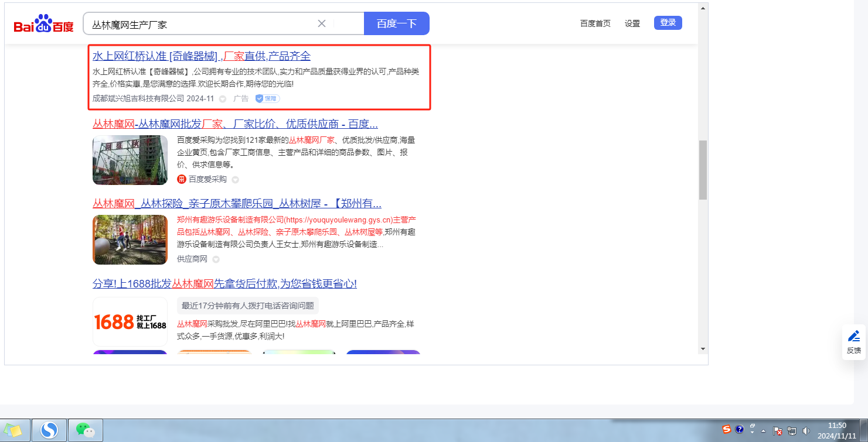The image size is (868, 442).
Task: Expand the arrow beside 成都斌兴旭吉科技有限公司 2024-11
Action: pyautogui.click(x=223, y=99)
